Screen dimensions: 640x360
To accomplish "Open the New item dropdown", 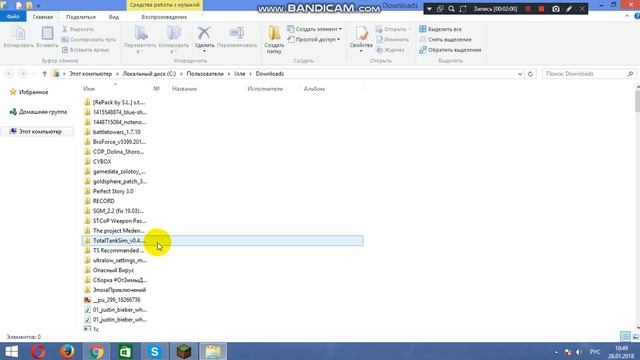I will coord(314,29).
